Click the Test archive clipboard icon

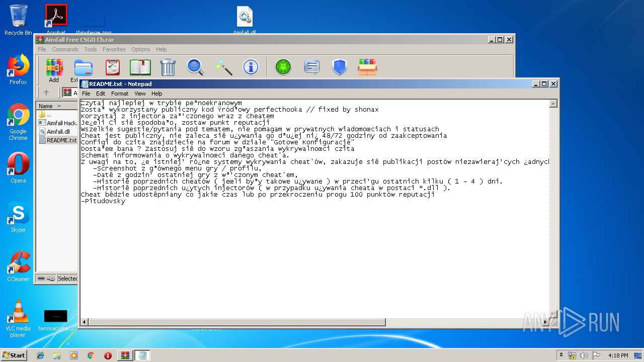coord(113,67)
